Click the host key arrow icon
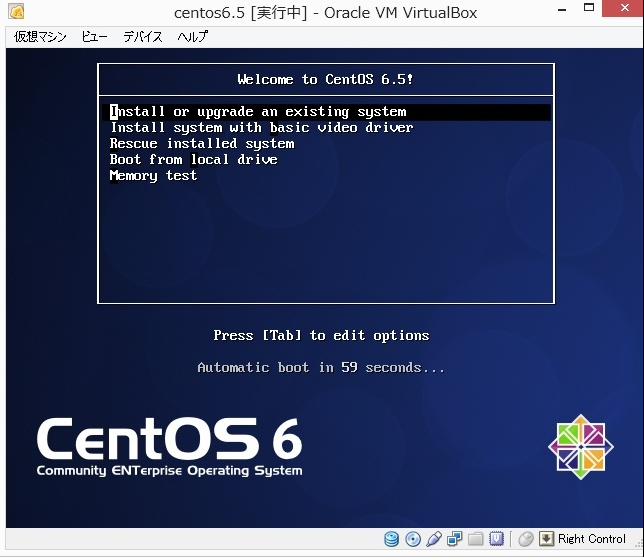The width and height of the screenshot is (644, 557). tap(546, 539)
